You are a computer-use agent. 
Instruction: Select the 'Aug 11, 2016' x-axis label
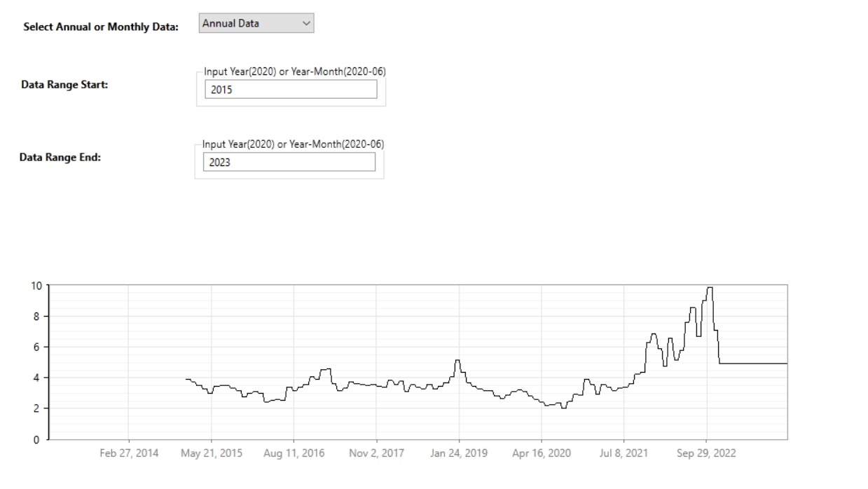(x=294, y=453)
